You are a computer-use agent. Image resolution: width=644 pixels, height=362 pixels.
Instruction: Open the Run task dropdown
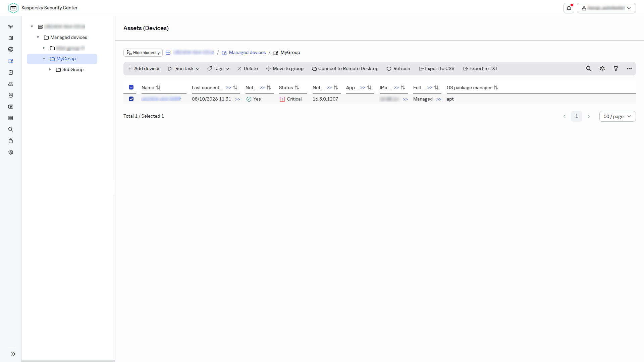(184, 69)
